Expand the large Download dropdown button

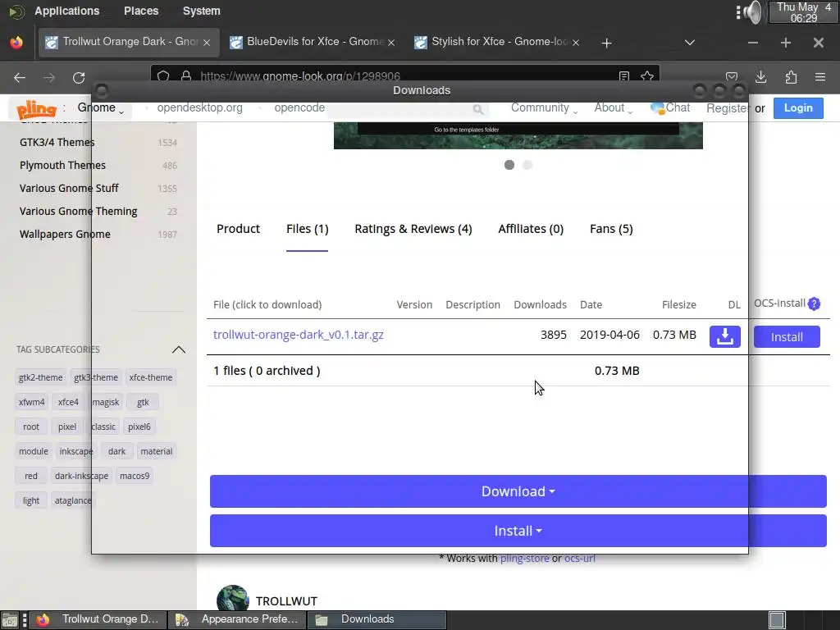pyautogui.click(x=518, y=491)
